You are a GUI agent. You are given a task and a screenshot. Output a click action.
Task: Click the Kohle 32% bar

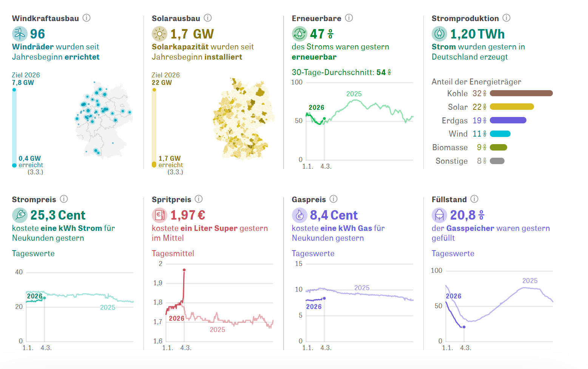click(x=521, y=93)
